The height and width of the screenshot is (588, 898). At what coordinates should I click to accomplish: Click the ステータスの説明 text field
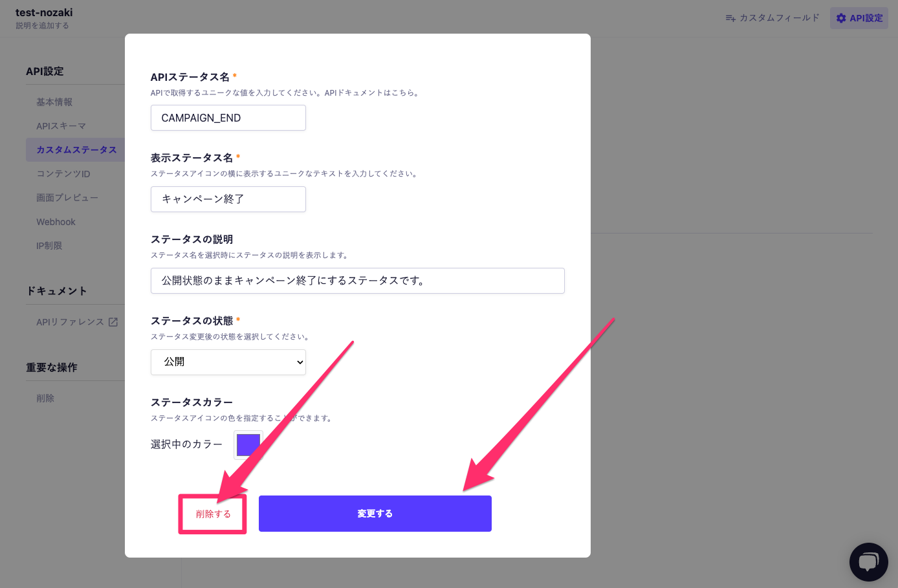coord(357,281)
